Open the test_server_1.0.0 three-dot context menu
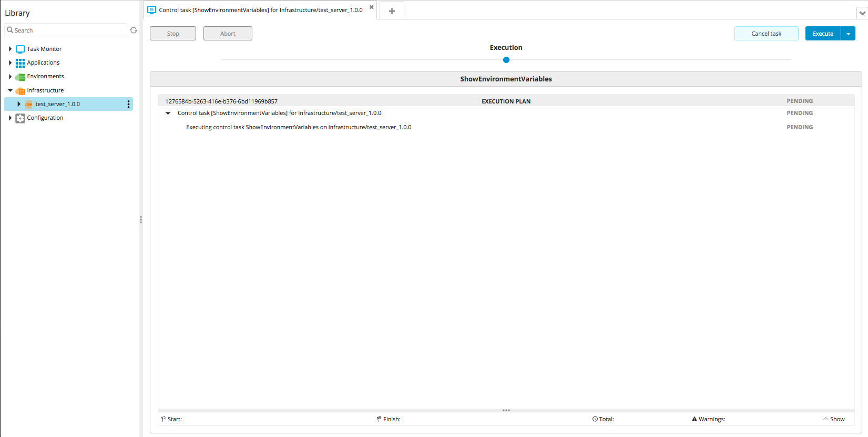Viewport: 868px width, 437px height. pos(128,104)
